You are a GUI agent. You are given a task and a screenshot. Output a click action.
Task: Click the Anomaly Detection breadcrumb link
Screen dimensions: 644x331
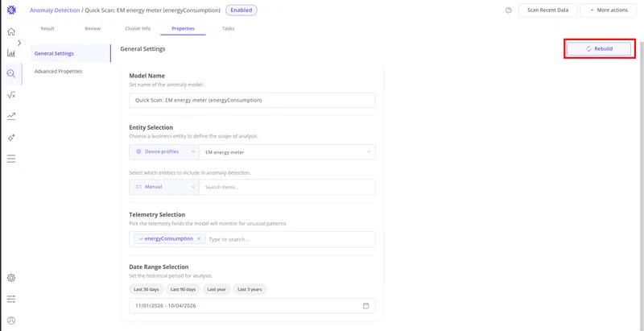(55, 10)
